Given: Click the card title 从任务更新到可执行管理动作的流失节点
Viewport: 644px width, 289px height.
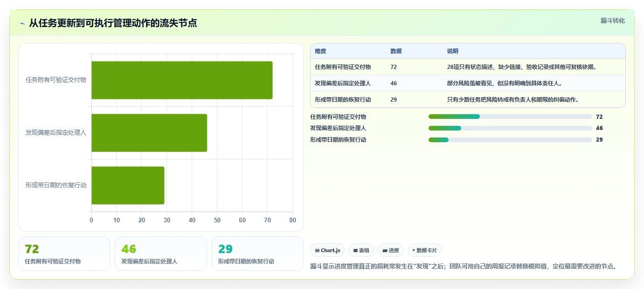Looking at the screenshot, I should [113, 23].
